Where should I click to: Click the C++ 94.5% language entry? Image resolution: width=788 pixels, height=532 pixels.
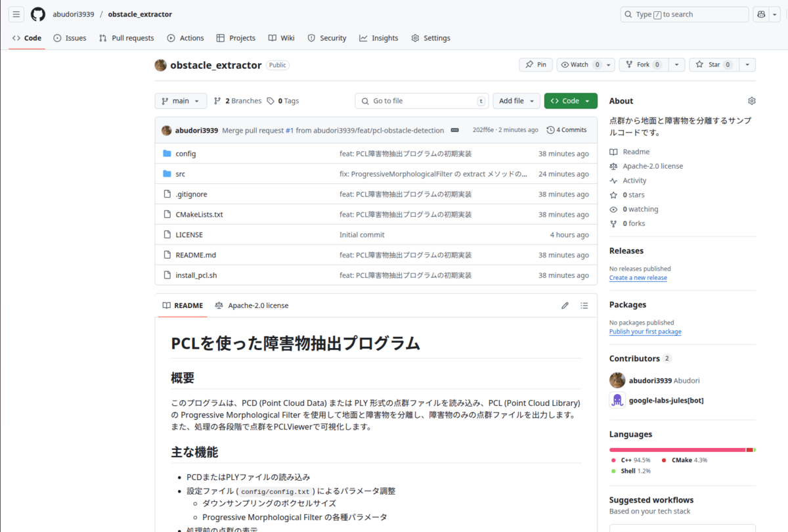pyautogui.click(x=630, y=460)
